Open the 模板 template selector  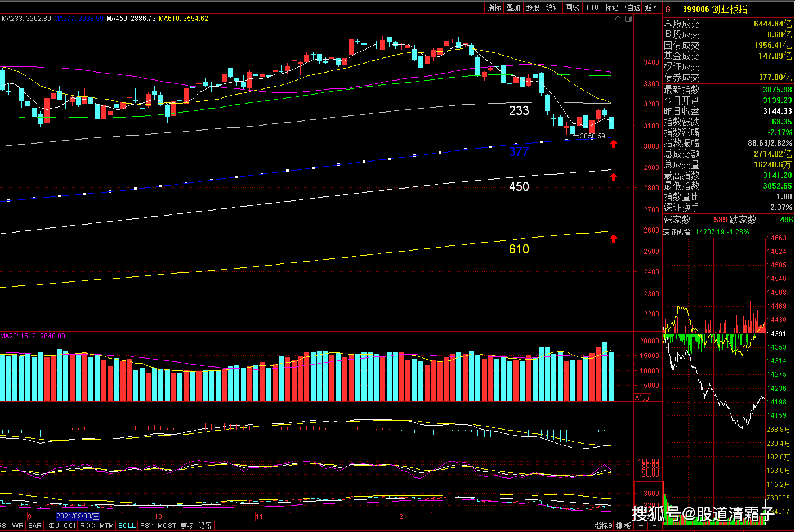point(623,526)
